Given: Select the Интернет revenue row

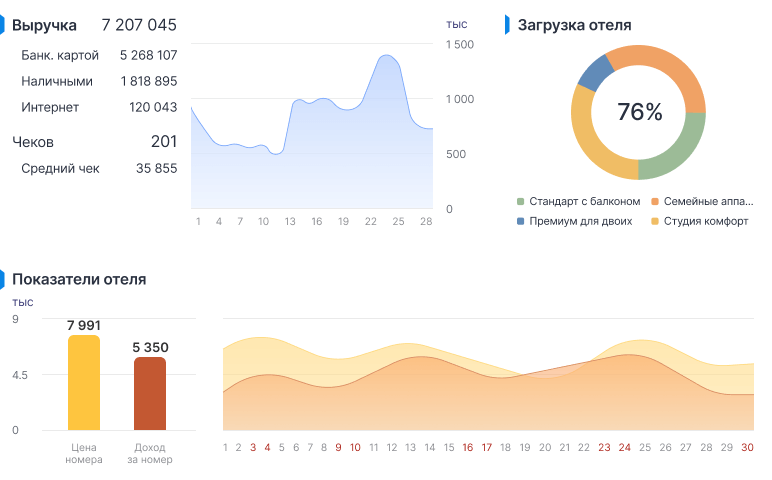Looking at the screenshot, I should [98, 107].
